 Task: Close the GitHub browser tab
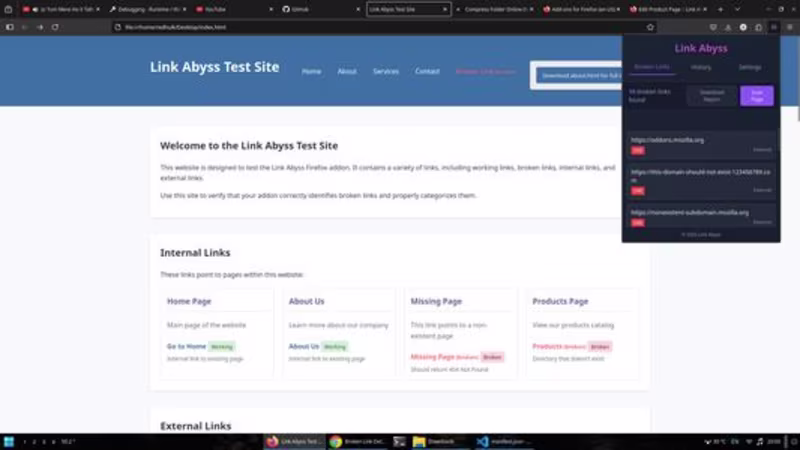(358, 9)
